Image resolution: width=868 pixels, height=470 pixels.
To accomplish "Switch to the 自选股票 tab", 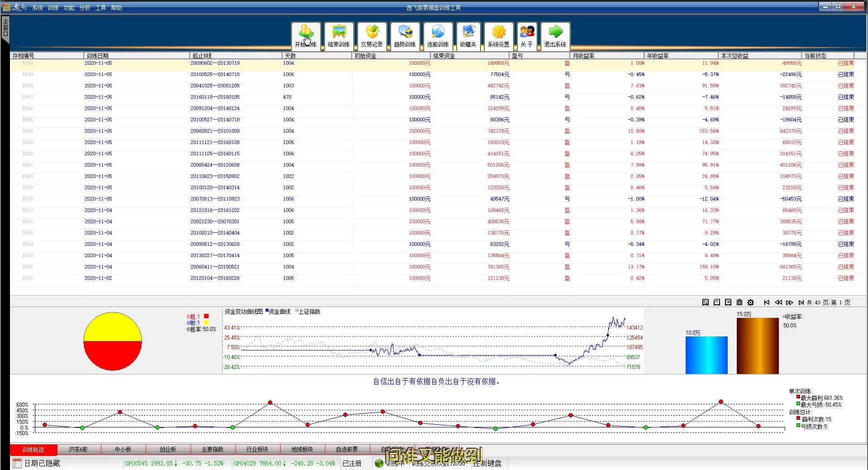I will point(347,450).
